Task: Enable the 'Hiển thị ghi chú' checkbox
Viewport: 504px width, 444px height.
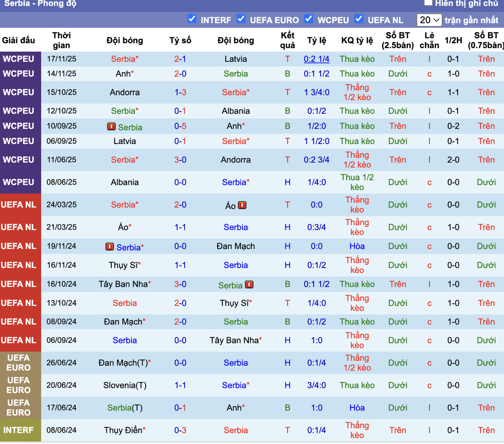Action: (428, 3)
